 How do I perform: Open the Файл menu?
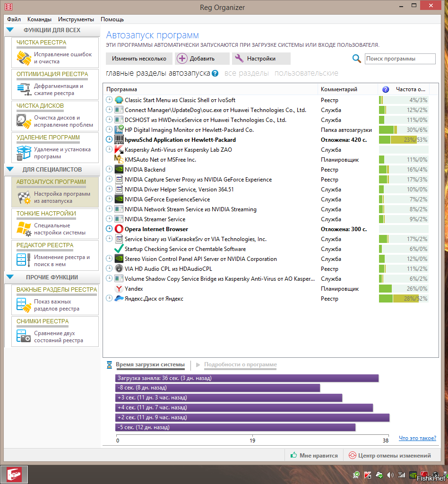[x=14, y=19]
